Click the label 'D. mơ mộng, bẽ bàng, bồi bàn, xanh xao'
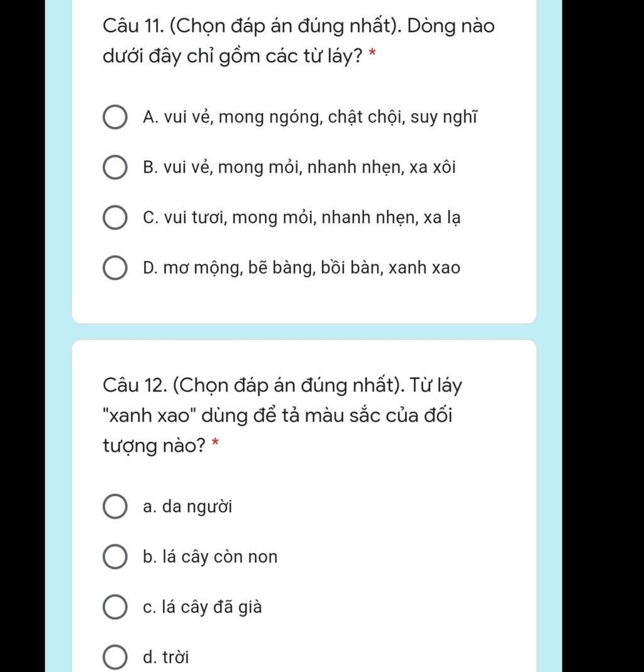The height and width of the screenshot is (672, 644). pyautogui.click(x=301, y=268)
